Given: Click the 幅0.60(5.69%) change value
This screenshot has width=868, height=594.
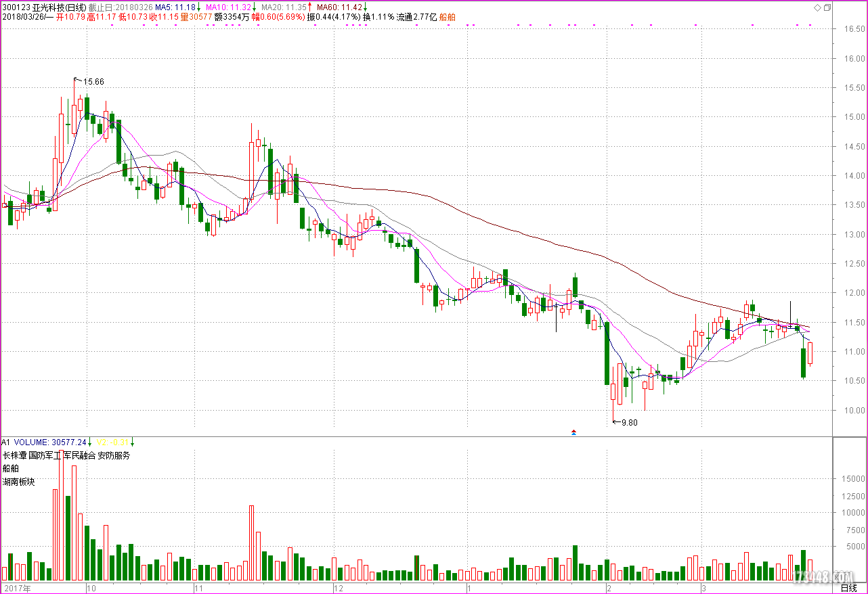Looking at the screenshot, I should (x=278, y=17).
